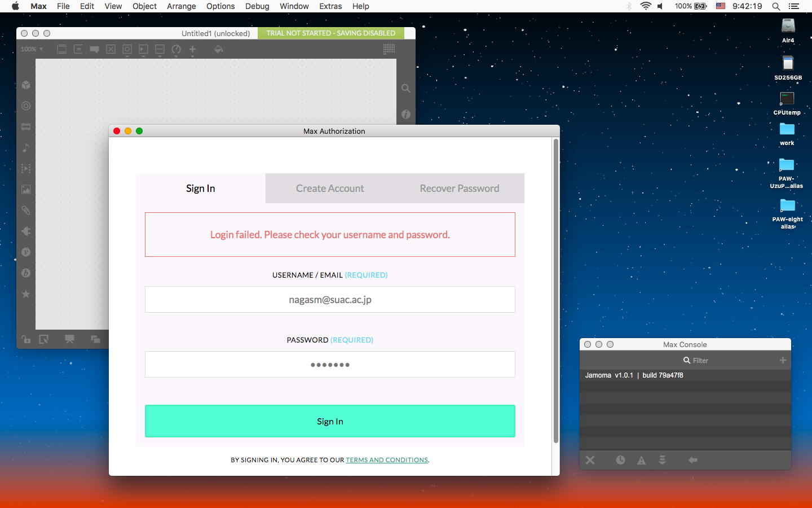Open the 100% zoom level dropdown
This screenshot has width=812, height=508.
click(x=32, y=49)
